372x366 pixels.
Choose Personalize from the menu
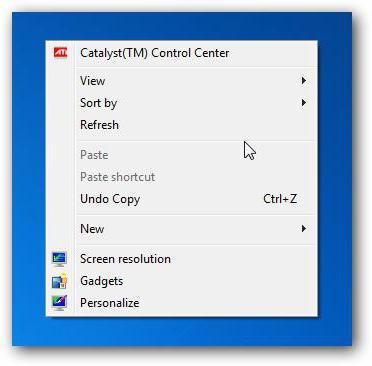click(x=109, y=303)
